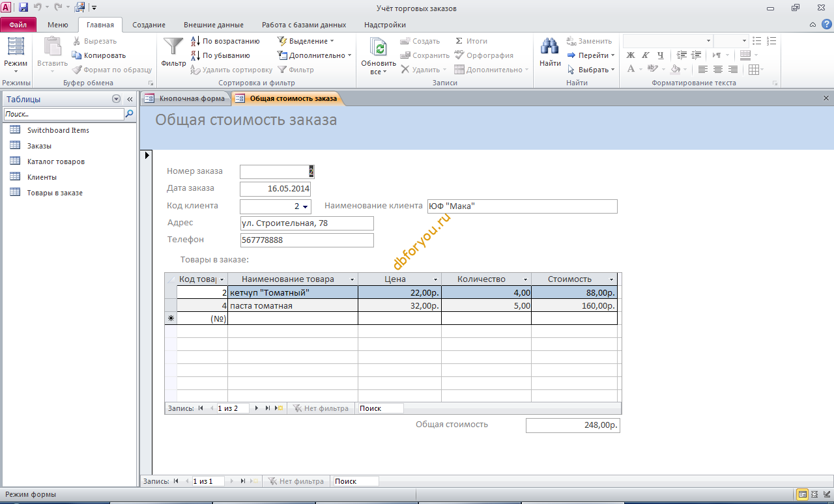
Task: Open the Меню ribbon tab
Action: coord(58,25)
